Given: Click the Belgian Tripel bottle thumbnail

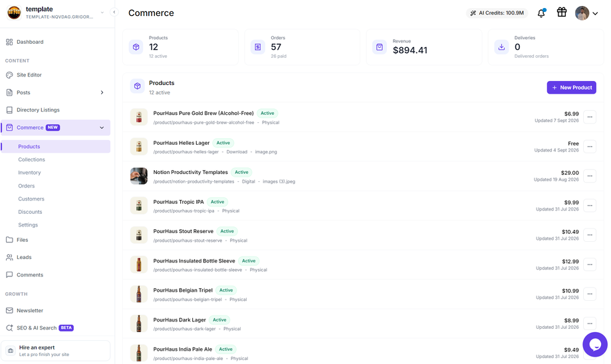Looking at the screenshot, I should (x=139, y=294).
